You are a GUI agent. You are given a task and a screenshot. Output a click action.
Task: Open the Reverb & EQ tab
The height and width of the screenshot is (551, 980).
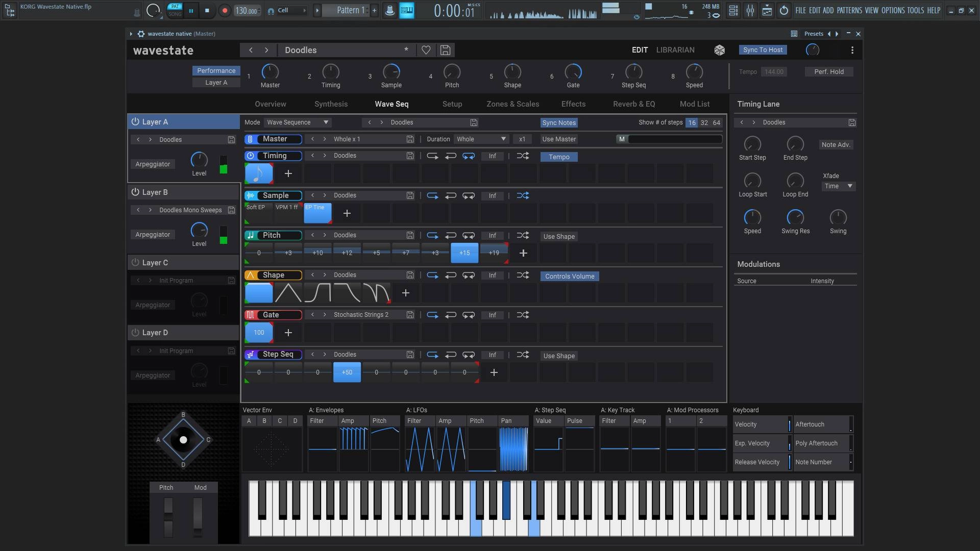(x=634, y=104)
